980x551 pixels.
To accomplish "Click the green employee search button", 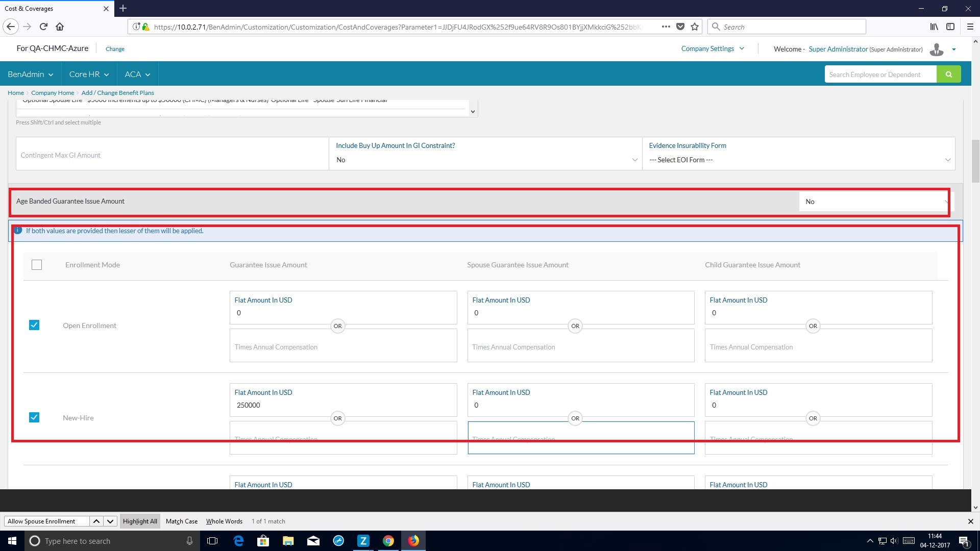I will pyautogui.click(x=948, y=74).
